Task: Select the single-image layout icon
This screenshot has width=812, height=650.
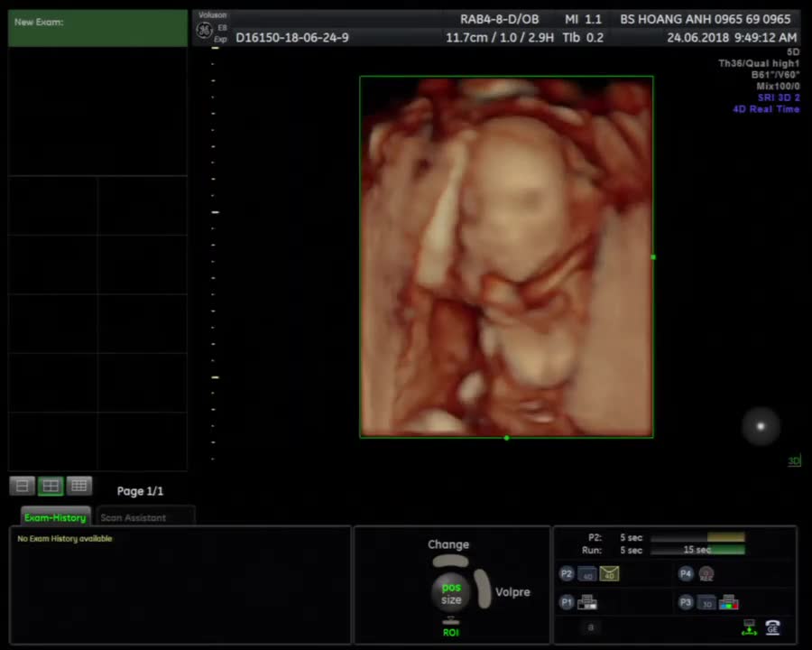Action: tap(23, 486)
